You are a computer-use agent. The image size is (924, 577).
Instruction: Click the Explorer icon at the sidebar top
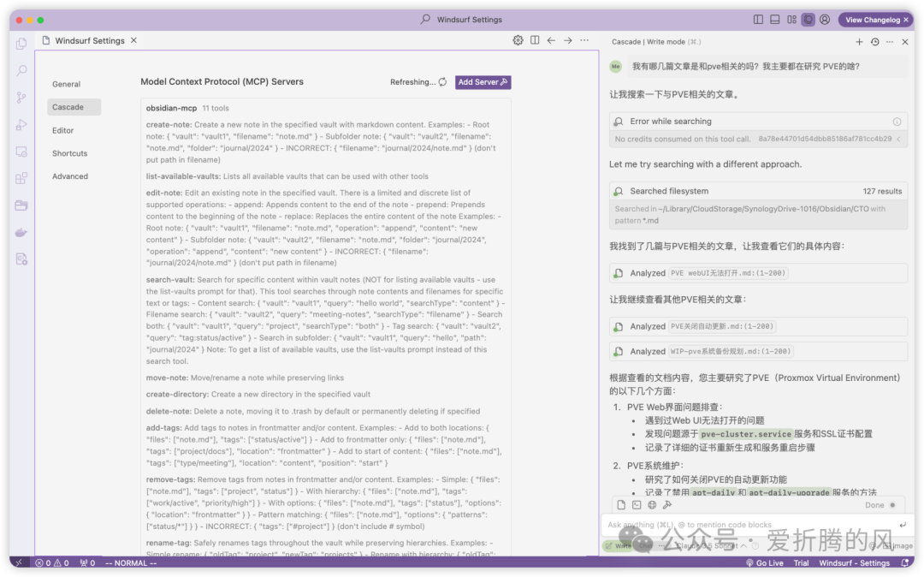click(21, 43)
